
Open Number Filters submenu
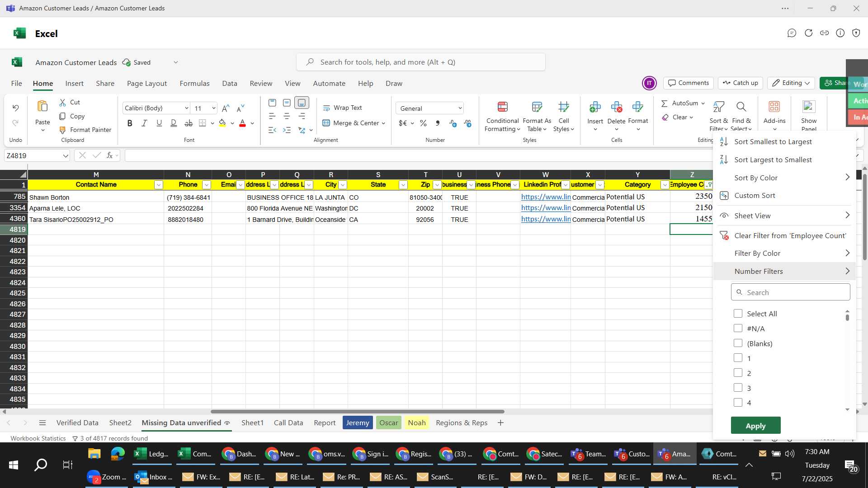(x=784, y=272)
